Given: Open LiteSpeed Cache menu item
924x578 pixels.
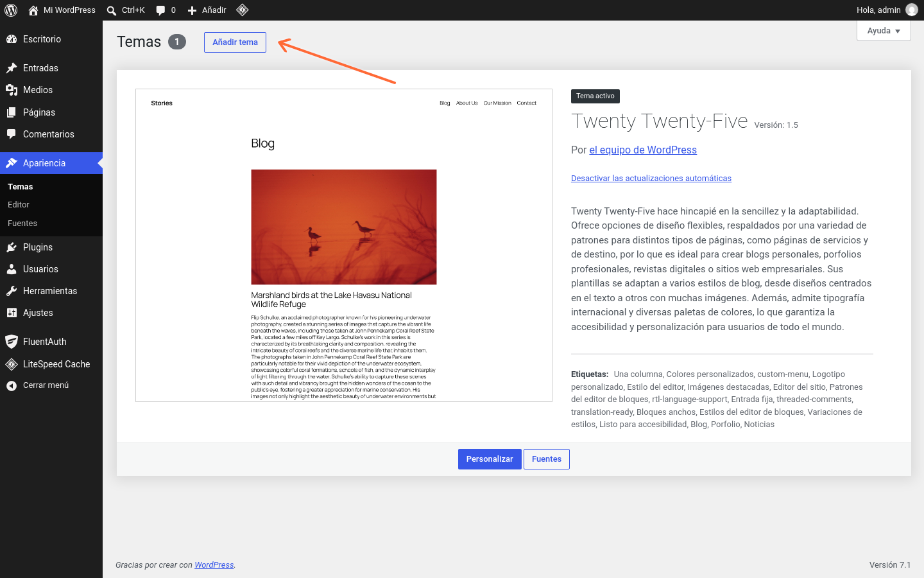Looking at the screenshot, I should tap(51, 364).
